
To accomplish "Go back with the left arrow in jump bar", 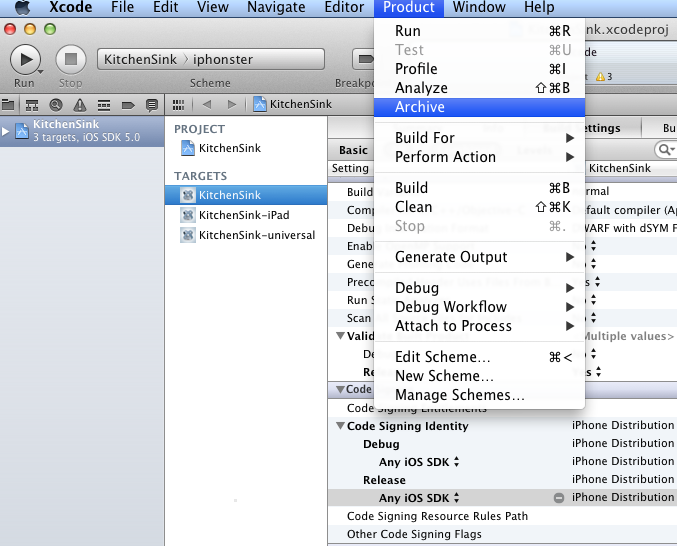I will point(207,104).
